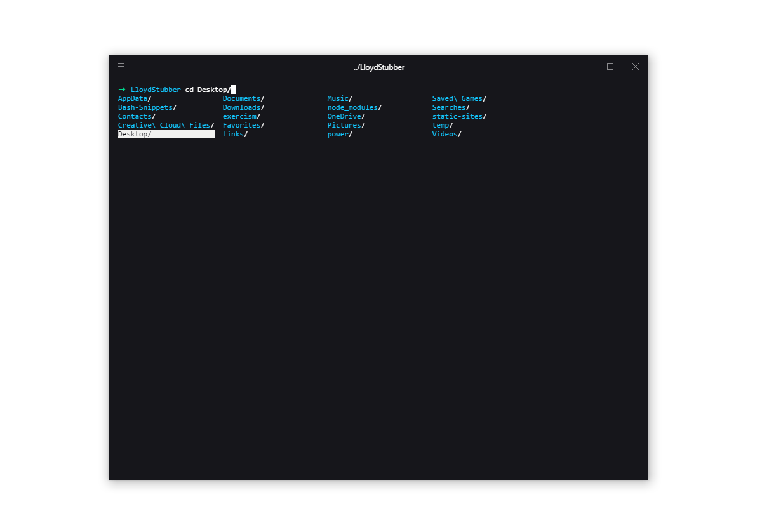Click the OneDrive folder name
762x532 pixels.
pos(344,116)
